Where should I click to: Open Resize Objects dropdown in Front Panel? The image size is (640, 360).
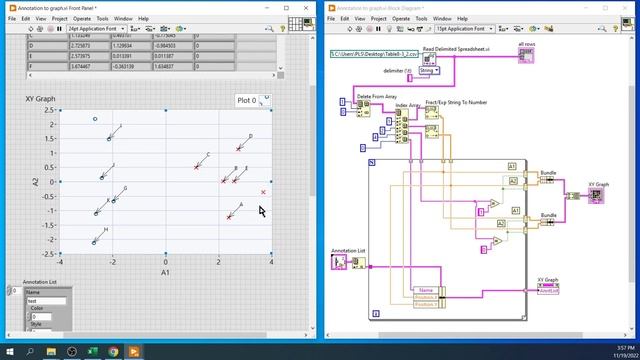[165, 29]
